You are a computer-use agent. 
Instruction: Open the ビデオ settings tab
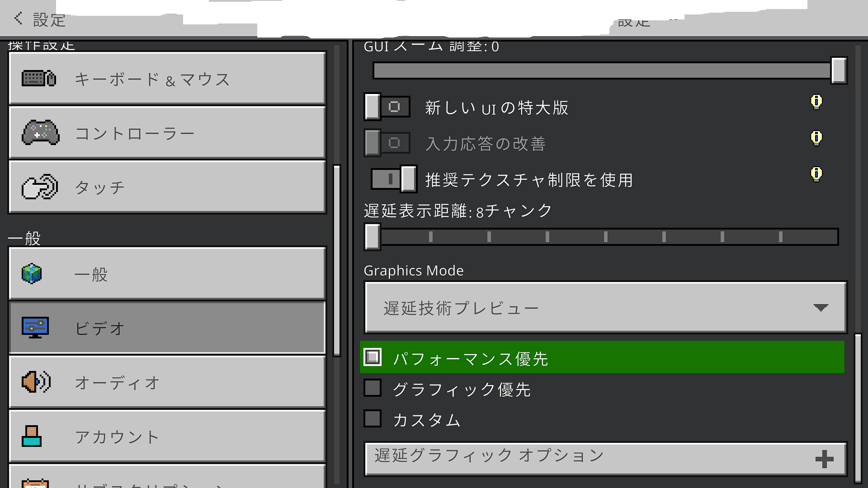click(x=167, y=328)
